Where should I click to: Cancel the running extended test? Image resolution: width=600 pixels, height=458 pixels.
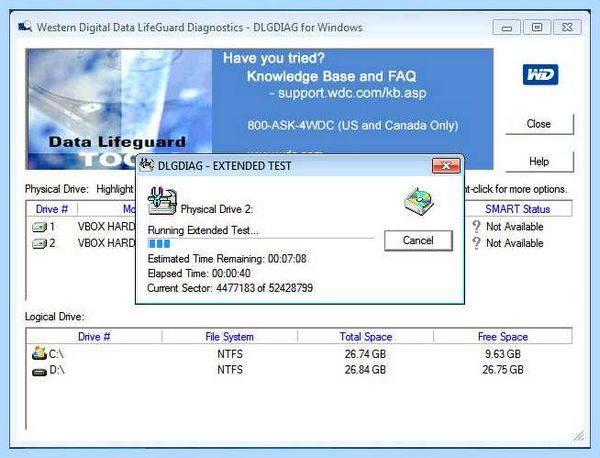(x=418, y=241)
